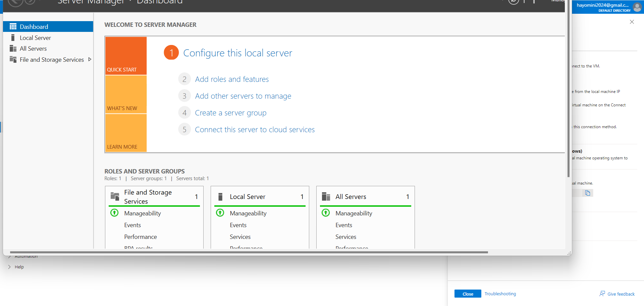The width and height of the screenshot is (644, 306).
Task: Switch to the WHAT'S NEW tile
Action: [126, 94]
